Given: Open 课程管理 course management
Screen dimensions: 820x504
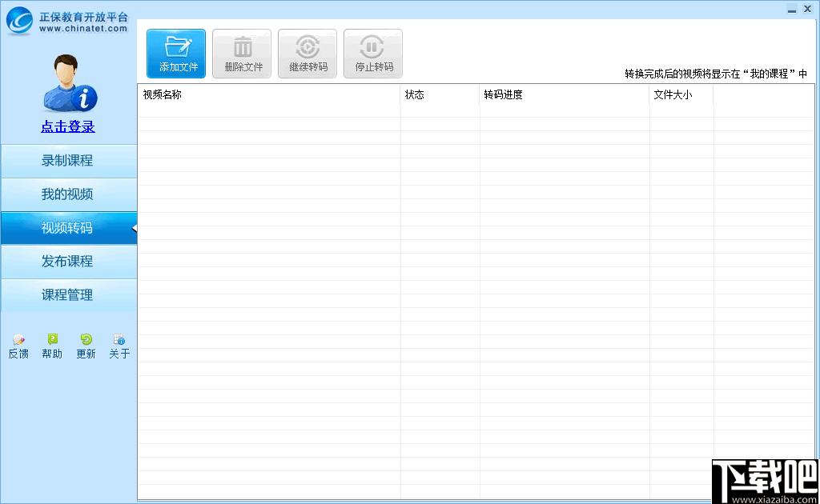Looking at the screenshot, I should coord(69,294).
